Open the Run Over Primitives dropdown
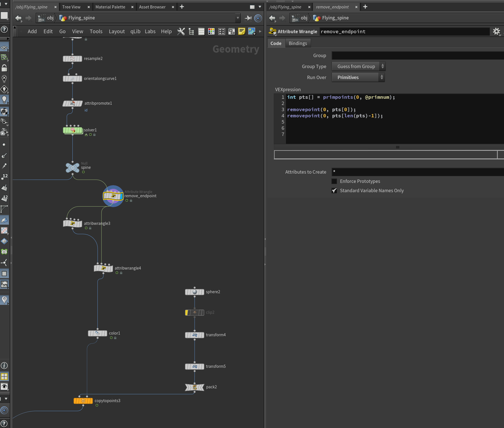504x428 pixels. (358, 77)
